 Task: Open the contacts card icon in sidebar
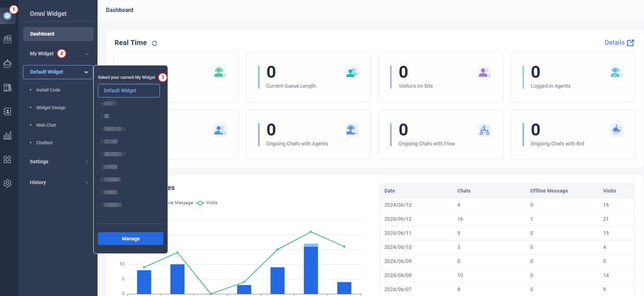(7, 112)
